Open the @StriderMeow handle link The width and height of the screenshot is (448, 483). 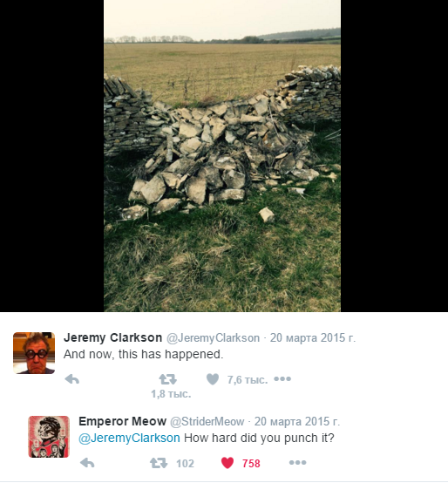pyautogui.click(x=207, y=421)
